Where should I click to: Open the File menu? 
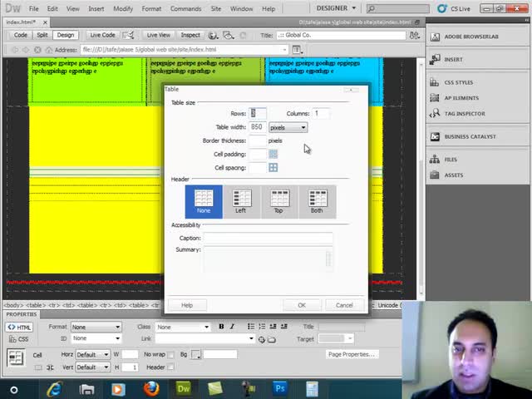click(33, 9)
